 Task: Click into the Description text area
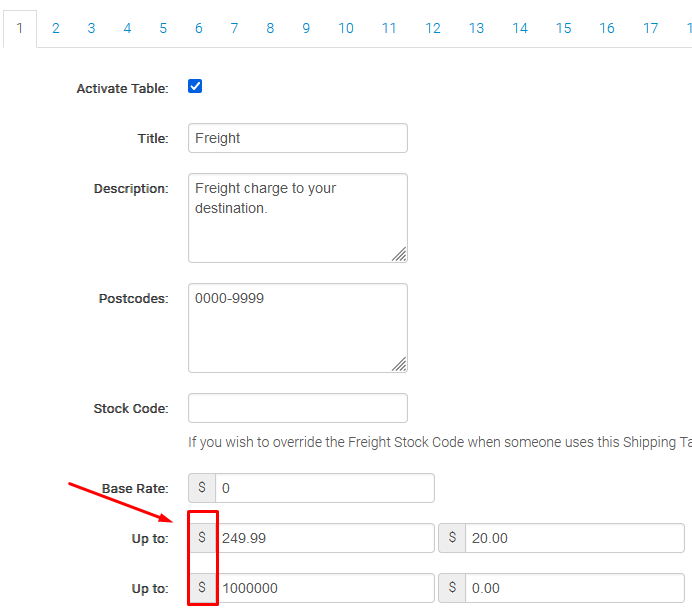point(298,218)
